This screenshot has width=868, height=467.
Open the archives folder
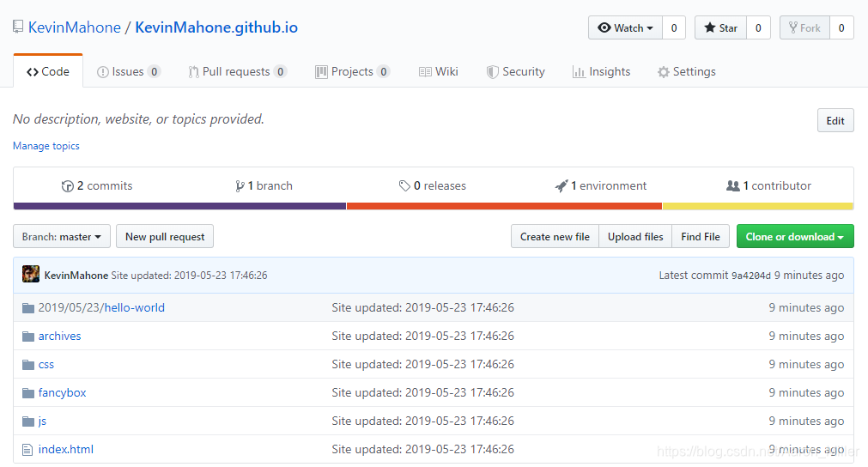click(59, 336)
